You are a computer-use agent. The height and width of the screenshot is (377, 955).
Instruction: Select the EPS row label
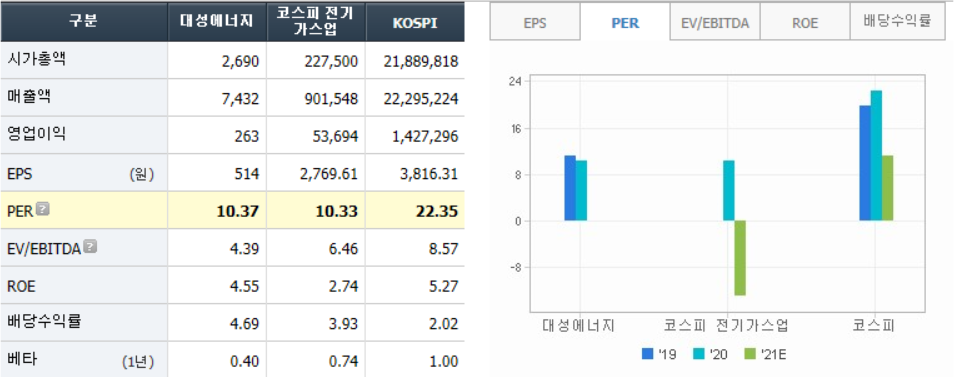click(19, 174)
